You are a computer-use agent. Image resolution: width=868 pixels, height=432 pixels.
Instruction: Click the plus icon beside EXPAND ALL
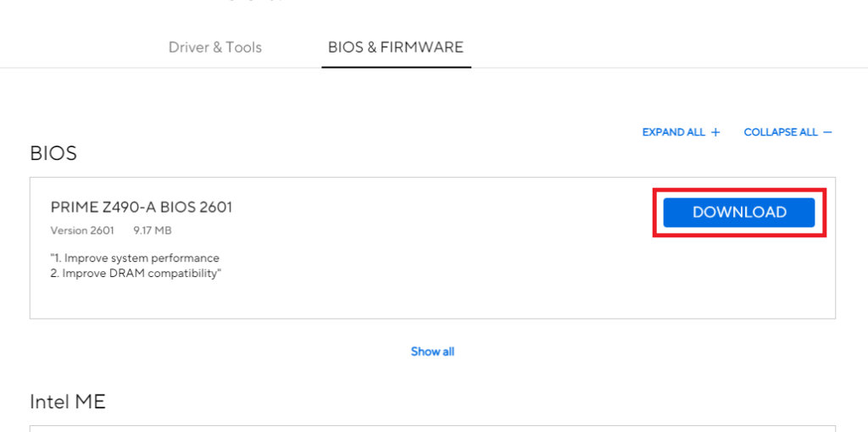[715, 132]
